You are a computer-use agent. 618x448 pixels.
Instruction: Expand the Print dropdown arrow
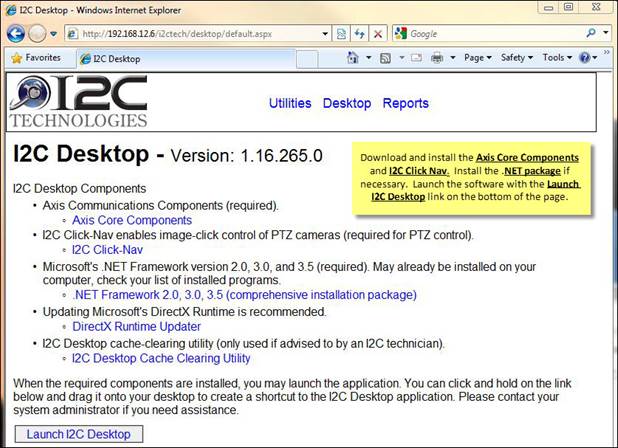tap(453, 58)
